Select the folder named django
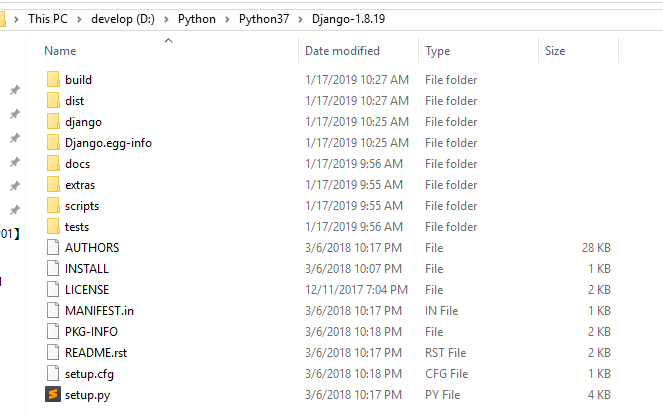Screen dimensions: 663x415 [x=83, y=122]
